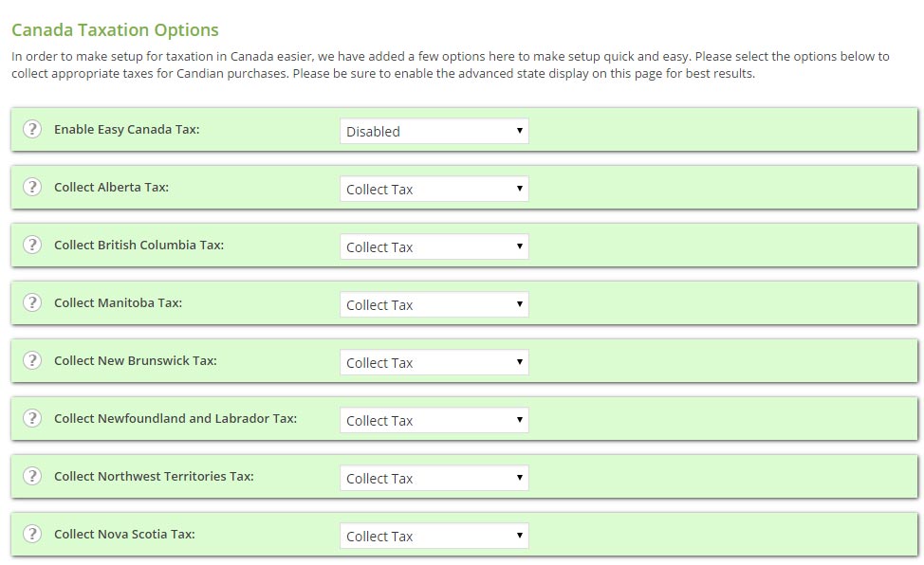
Task: Click question mark next to Manitoba Tax
Action: coord(32,303)
